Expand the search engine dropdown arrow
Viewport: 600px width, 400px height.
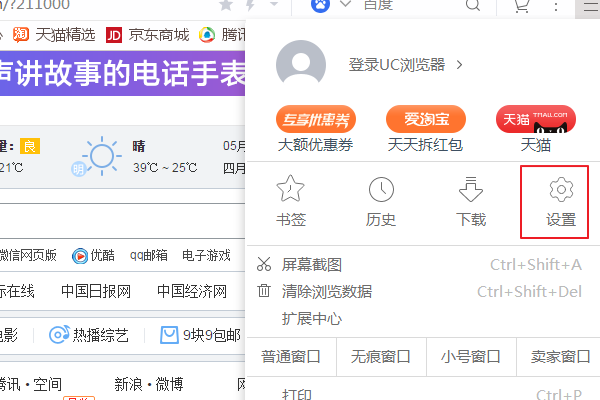click(345, 4)
